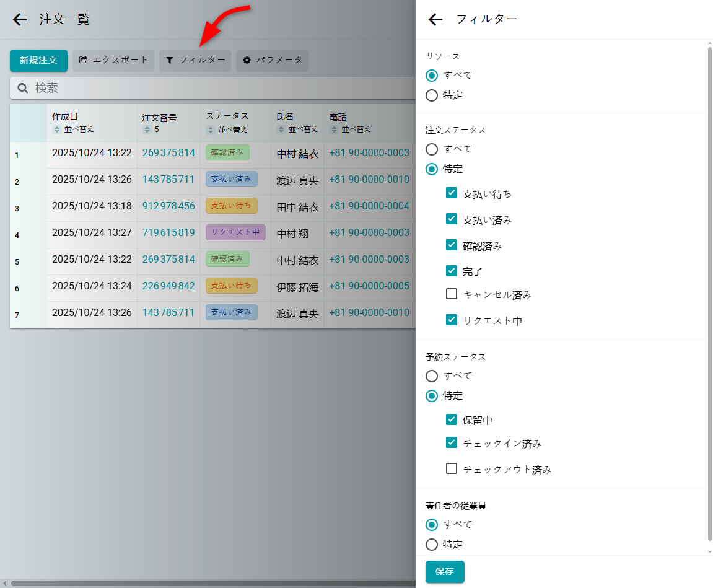Click name 中村 翔

coord(293,234)
